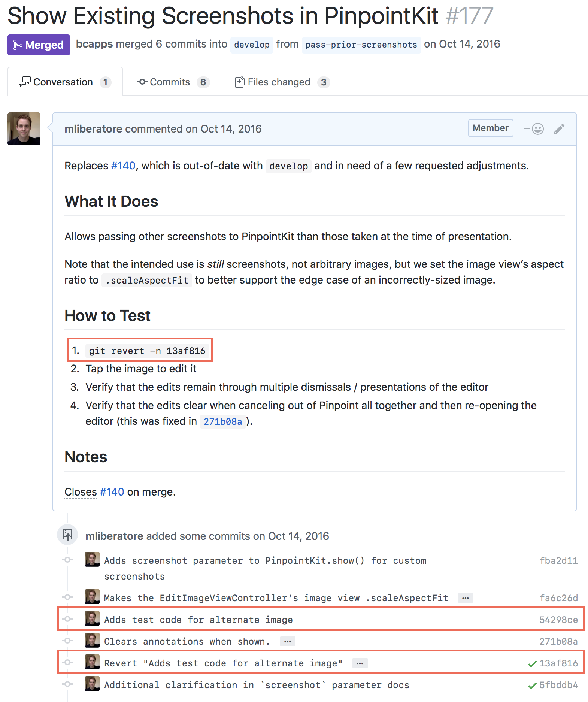Click the '.scaleAspectFit' inline code
Viewport: 588px width, 702px height.
(x=147, y=280)
